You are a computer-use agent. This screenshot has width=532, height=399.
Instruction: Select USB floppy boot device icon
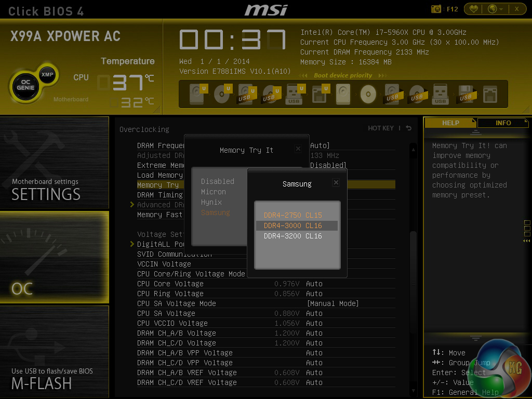click(x=467, y=94)
